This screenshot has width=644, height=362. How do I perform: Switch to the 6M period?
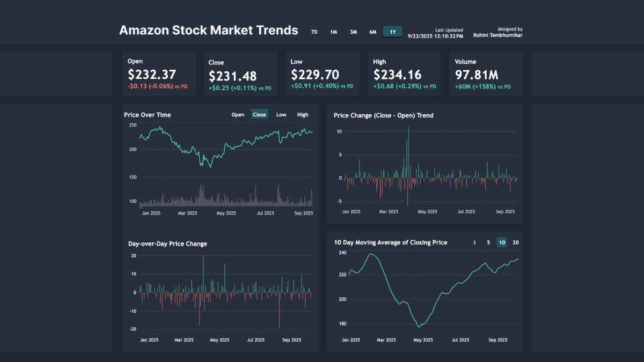372,32
